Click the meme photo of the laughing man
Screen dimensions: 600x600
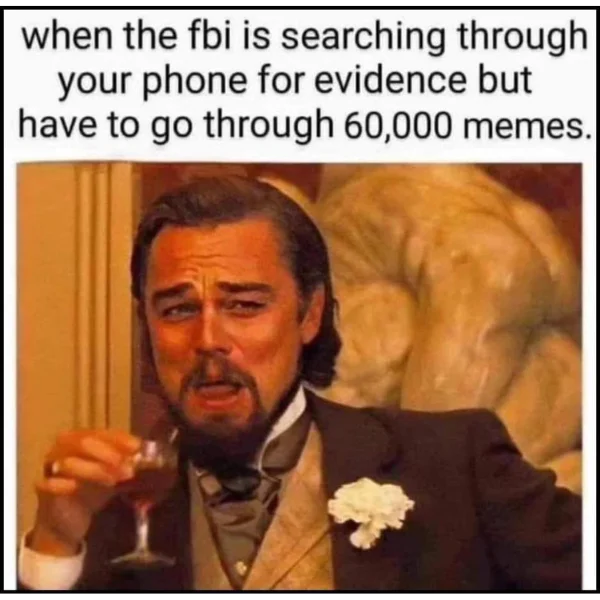(x=299, y=377)
